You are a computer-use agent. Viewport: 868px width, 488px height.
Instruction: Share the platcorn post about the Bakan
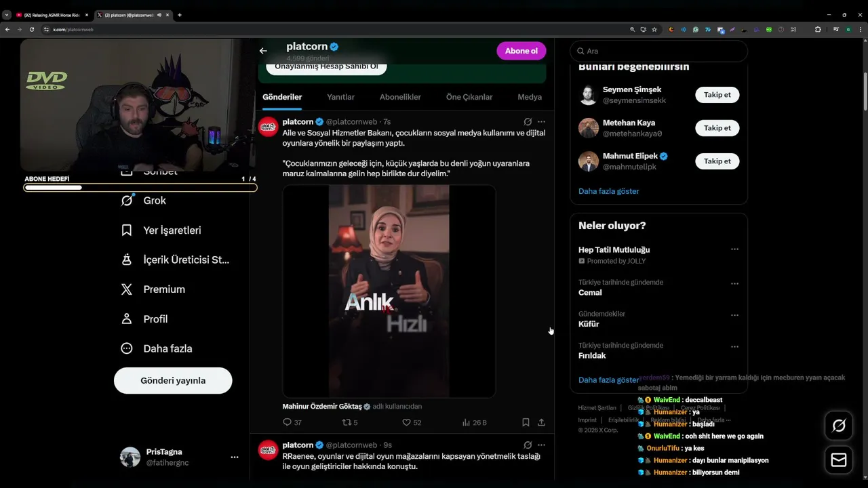click(541, 422)
